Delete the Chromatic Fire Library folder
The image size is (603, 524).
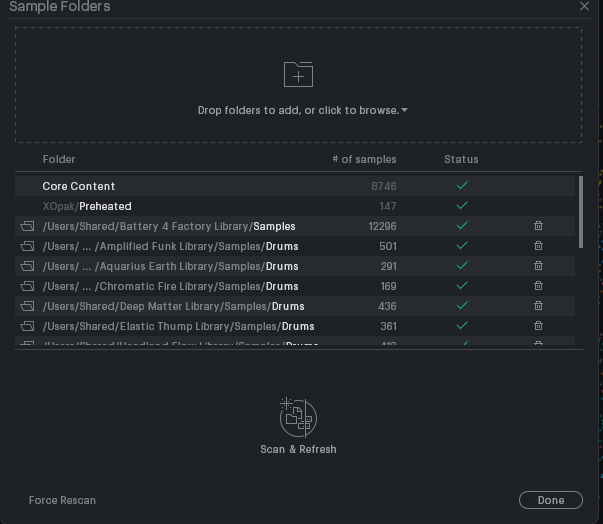[x=538, y=286]
